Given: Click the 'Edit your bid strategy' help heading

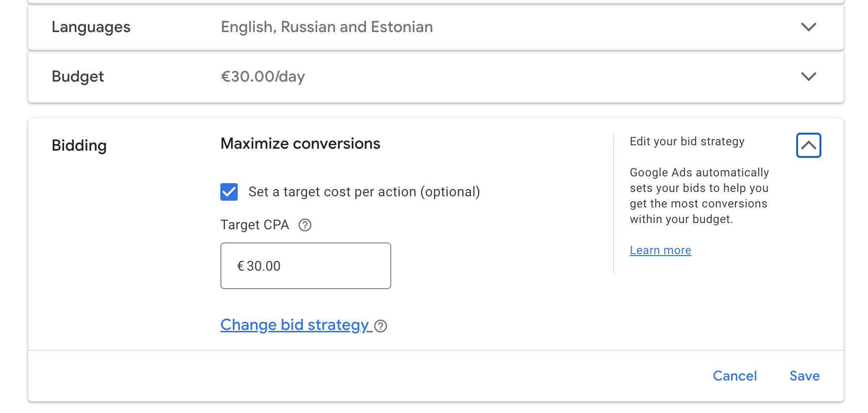Looking at the screenshot, I should coord(686,141).
